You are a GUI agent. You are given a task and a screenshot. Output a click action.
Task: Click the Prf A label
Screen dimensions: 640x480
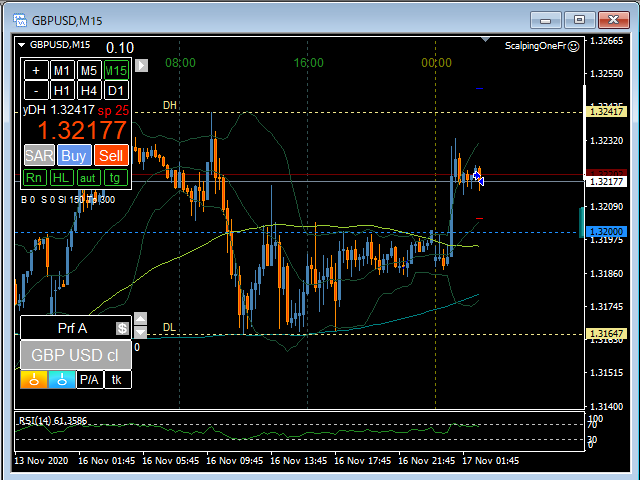72,328
